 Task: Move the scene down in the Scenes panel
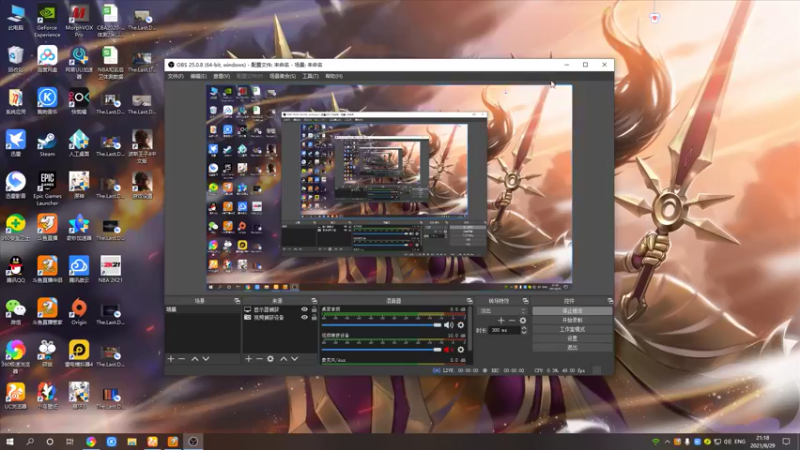[206, 359]
